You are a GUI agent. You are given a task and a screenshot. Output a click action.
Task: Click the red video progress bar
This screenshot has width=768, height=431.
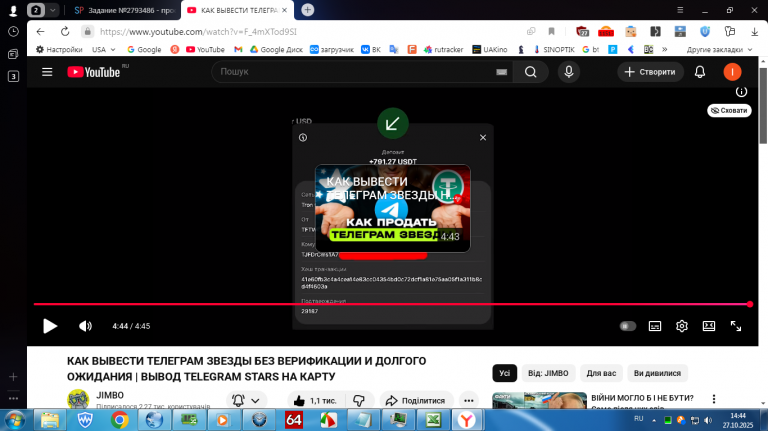pos(391,304)
